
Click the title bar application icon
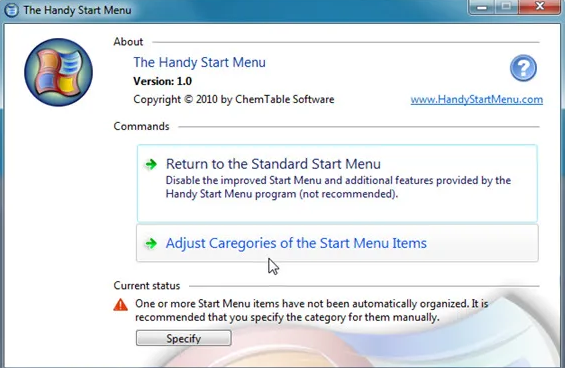[11, 10]
